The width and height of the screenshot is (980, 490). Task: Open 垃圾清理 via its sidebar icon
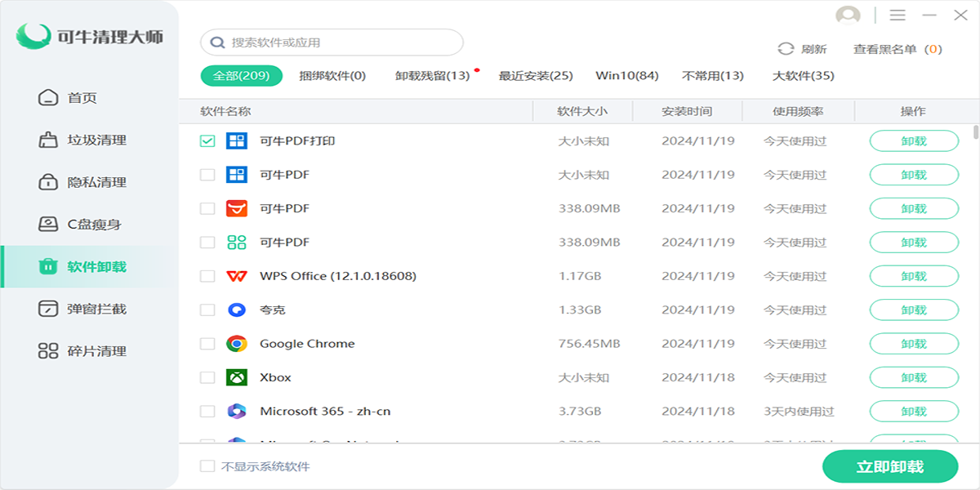coord(49,140)
